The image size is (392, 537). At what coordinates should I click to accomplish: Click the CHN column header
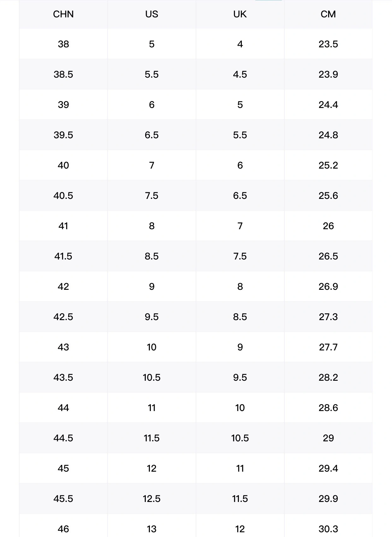tap(63, 14)
